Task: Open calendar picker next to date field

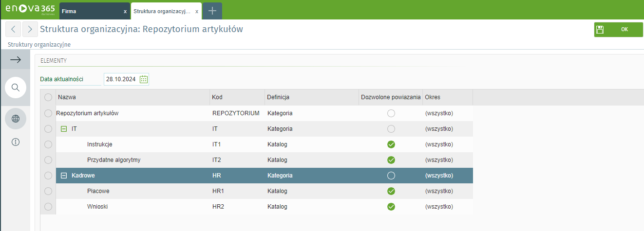Action: coord(144,79)
